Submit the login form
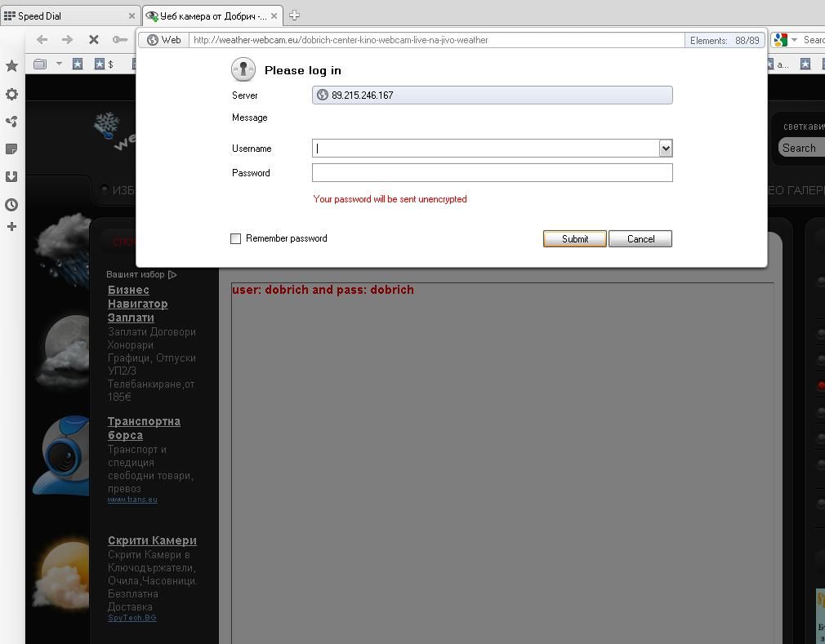This screenshot has width=825, height=644. pos(574,238)
